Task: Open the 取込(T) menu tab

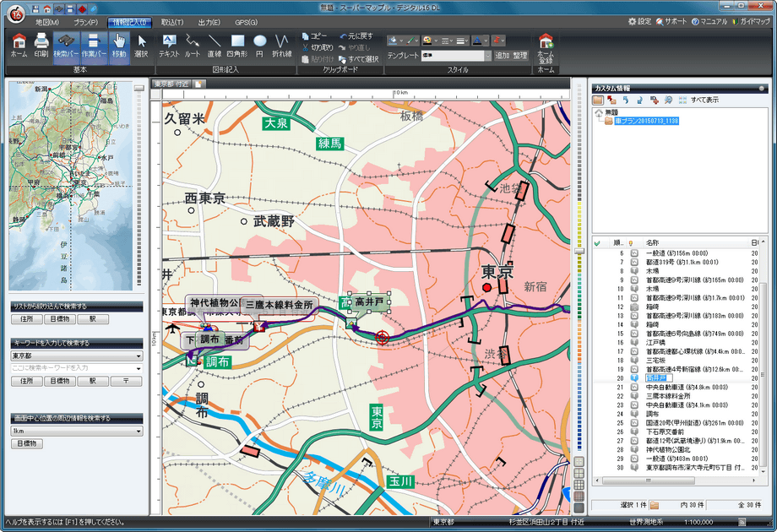Action: pos(172,22)
